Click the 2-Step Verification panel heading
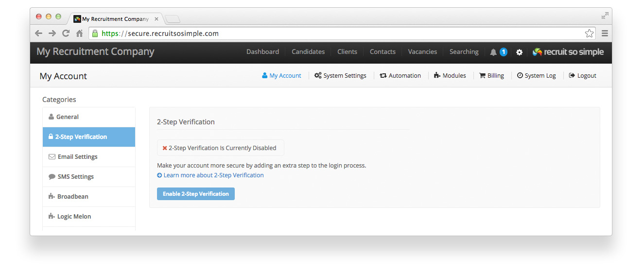 pyautogui.click(x=186, y=122)
